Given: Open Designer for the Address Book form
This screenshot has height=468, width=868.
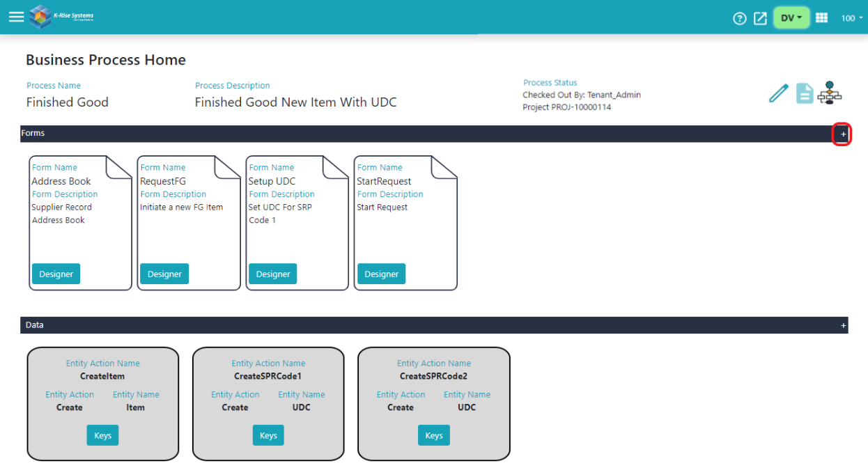Looking at the screenshot, I should [x=56, y=274].
